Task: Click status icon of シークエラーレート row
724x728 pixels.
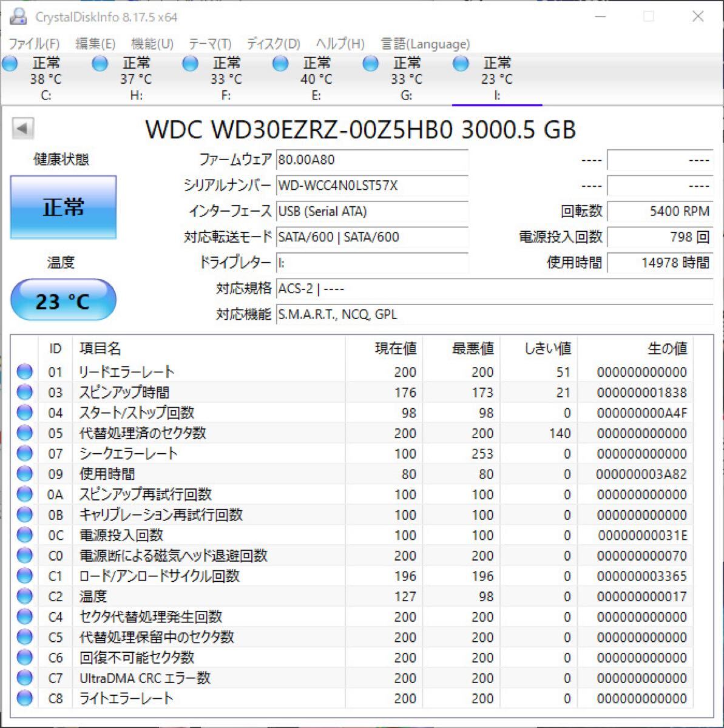Action: 25,454
